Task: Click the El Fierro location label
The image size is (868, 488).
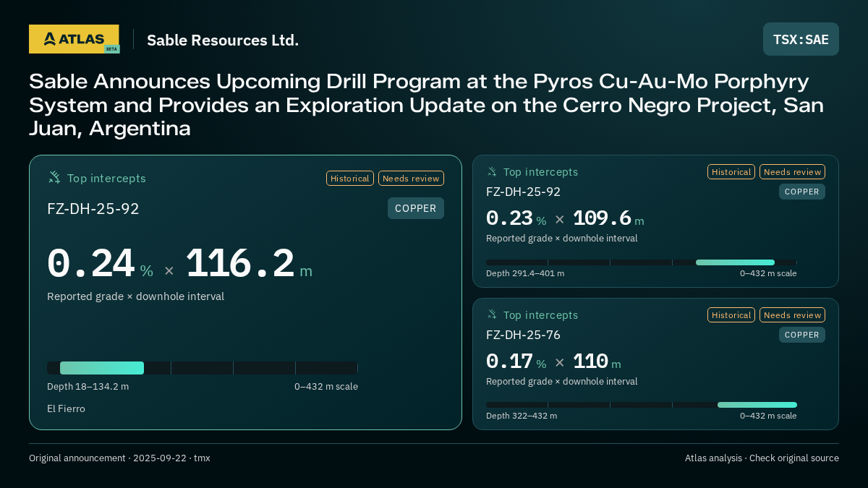Action: point(66,408)
